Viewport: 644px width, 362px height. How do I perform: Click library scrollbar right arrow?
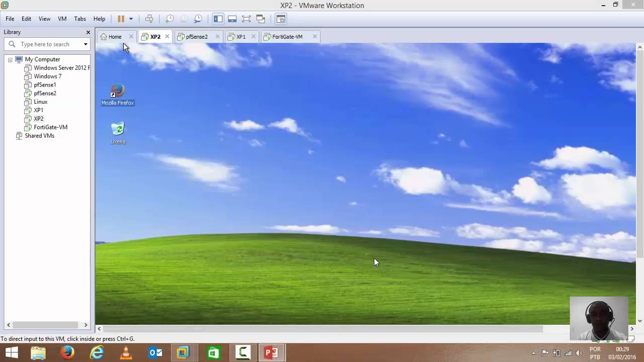(86, 325)
